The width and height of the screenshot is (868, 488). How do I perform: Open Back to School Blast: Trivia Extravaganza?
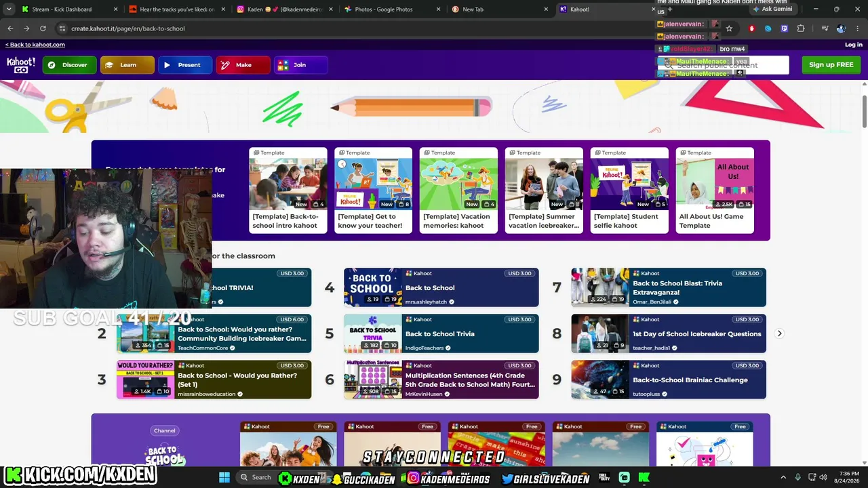[669, 287]
